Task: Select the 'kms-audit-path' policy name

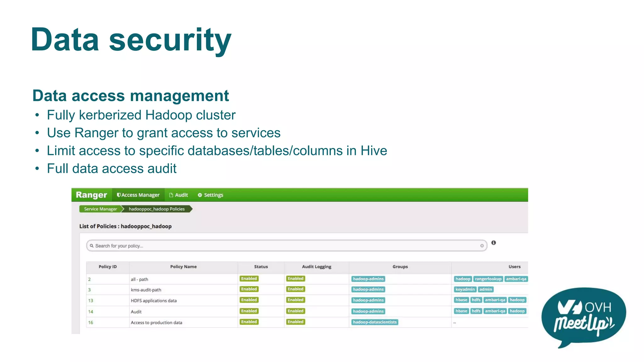Action: tap(146, 290)
